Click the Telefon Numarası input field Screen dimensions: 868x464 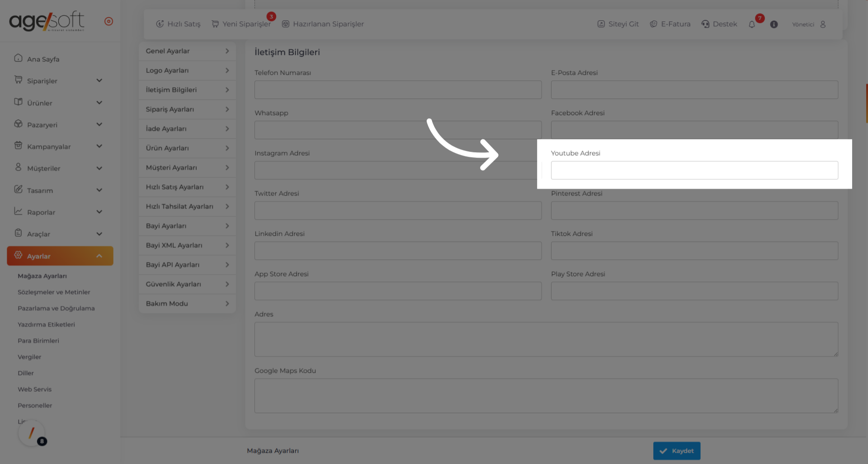(x=398, y=90)
